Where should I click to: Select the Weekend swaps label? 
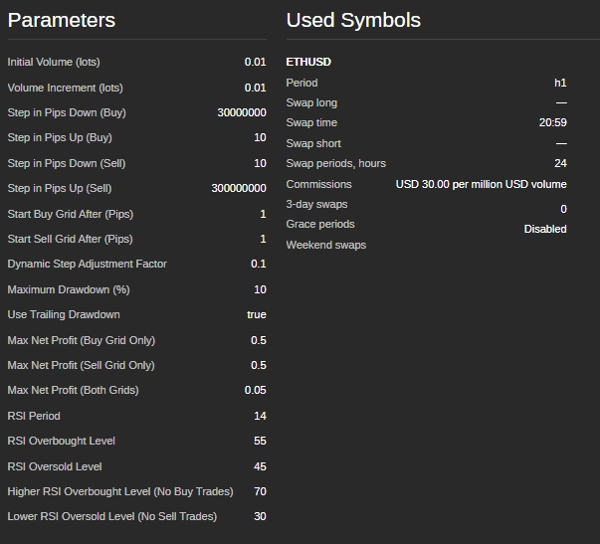[x=326, y=245]
